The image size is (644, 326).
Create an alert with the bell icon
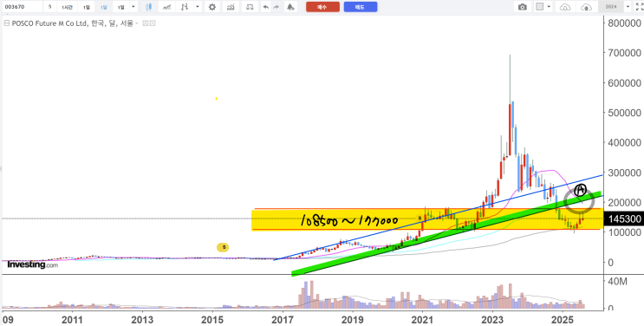click(290, 7)
